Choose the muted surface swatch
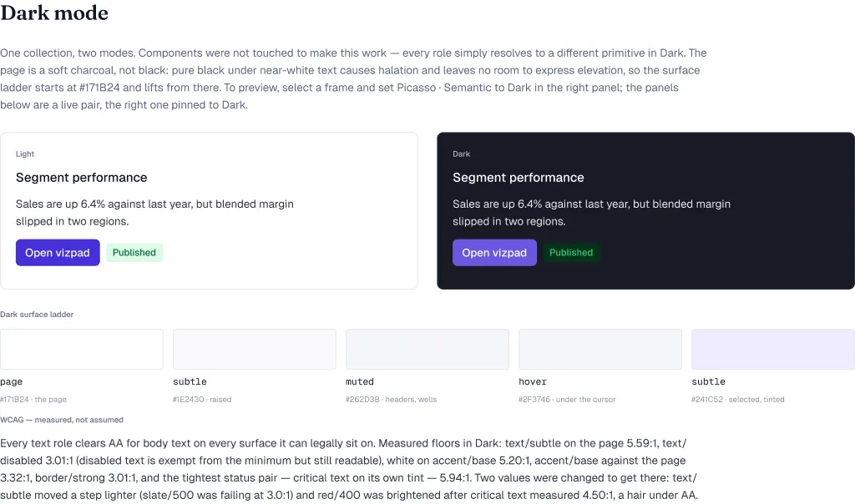The image size is (855, 504). pyautogui.click(x=427, y=350)
